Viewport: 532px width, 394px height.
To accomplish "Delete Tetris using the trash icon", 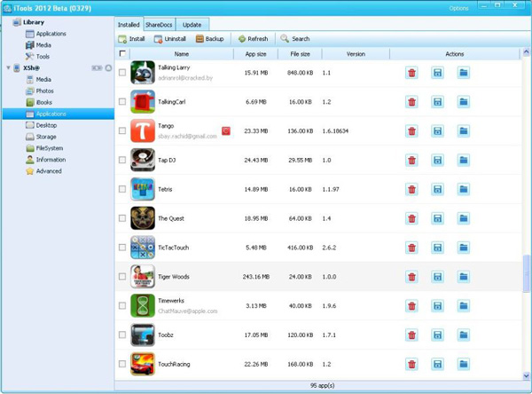I will tap(411, 190).
